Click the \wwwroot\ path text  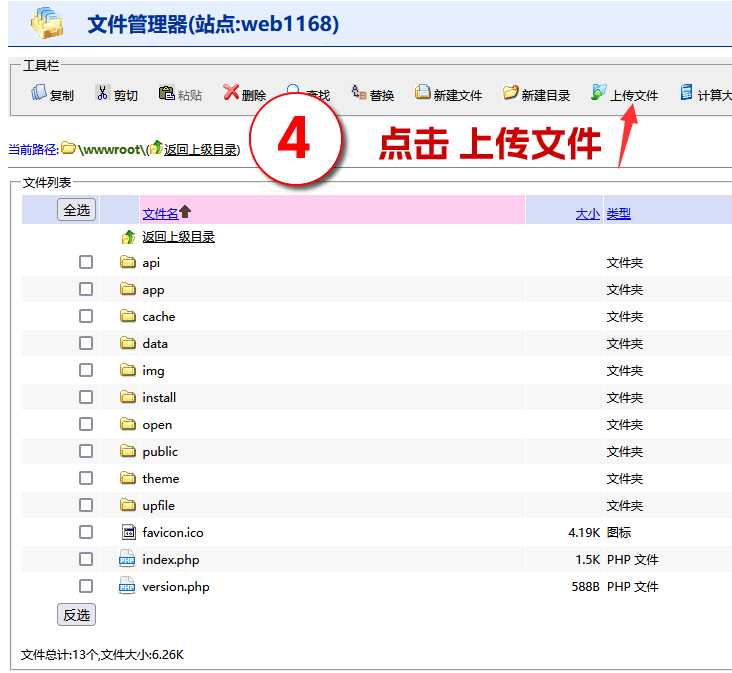point(112,149)
